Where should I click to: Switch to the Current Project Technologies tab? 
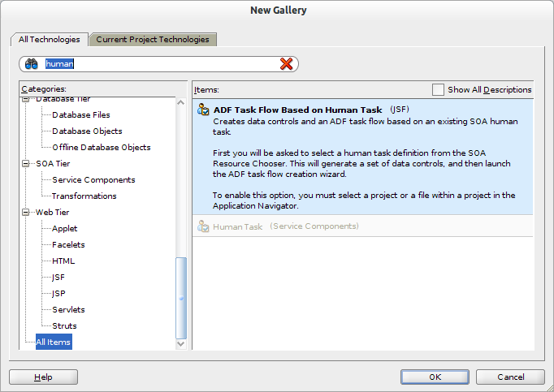pyautogui.click(x=153, y=39)
